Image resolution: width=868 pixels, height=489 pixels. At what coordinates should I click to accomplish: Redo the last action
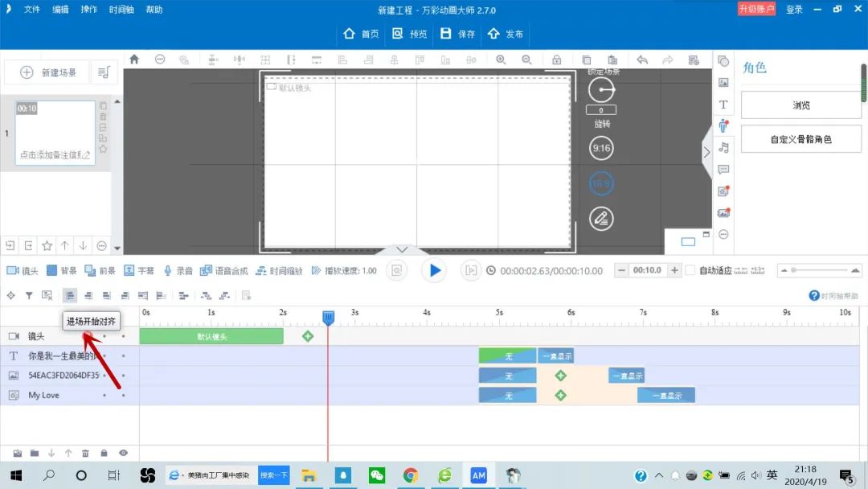[668, 60]
